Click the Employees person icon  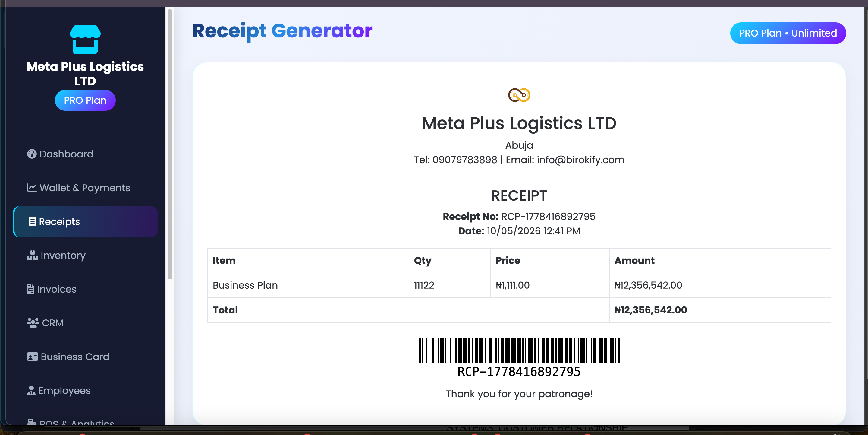31,390
